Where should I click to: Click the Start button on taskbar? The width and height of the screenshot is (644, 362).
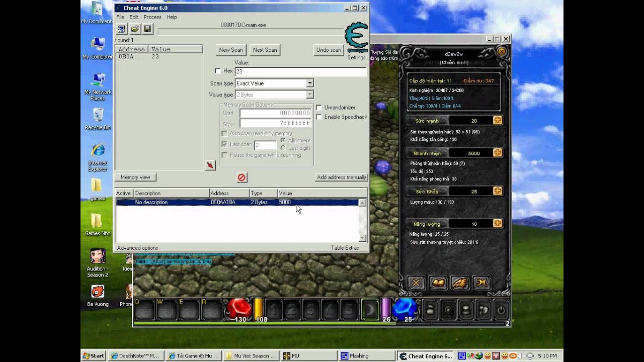click(x=94, y=356)
